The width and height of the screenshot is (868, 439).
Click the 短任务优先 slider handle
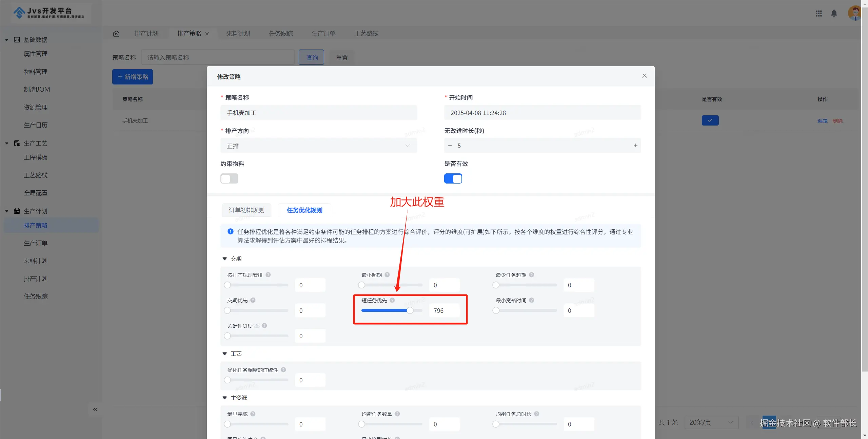(x=410, y=310)
